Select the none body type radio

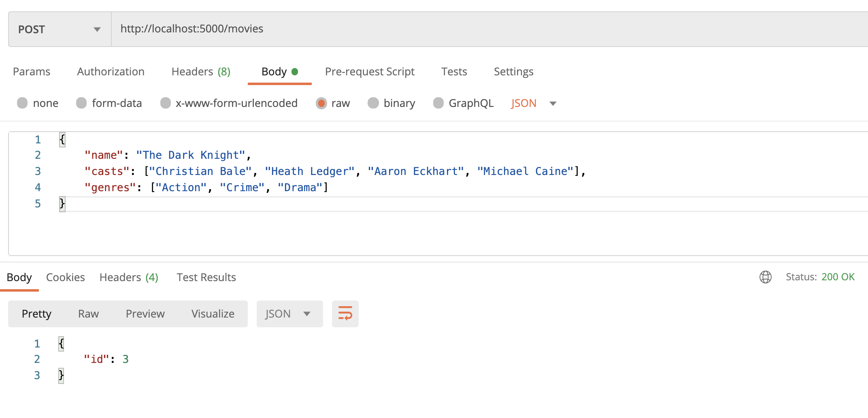point(22,103)
